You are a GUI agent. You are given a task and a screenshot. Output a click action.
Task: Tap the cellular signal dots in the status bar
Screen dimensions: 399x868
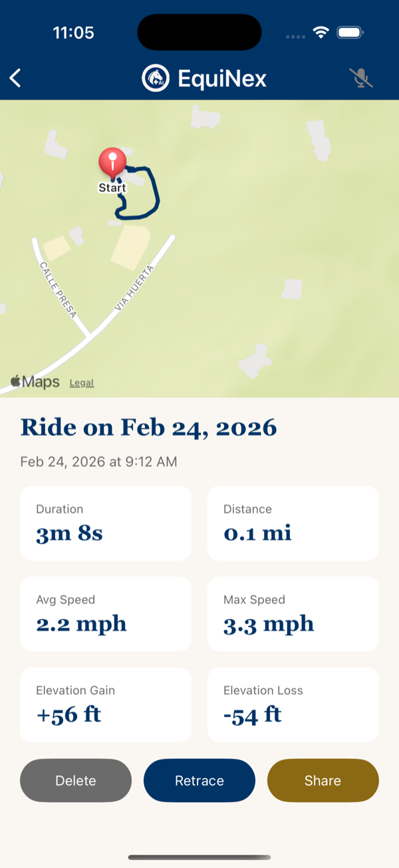click(295, 37)
